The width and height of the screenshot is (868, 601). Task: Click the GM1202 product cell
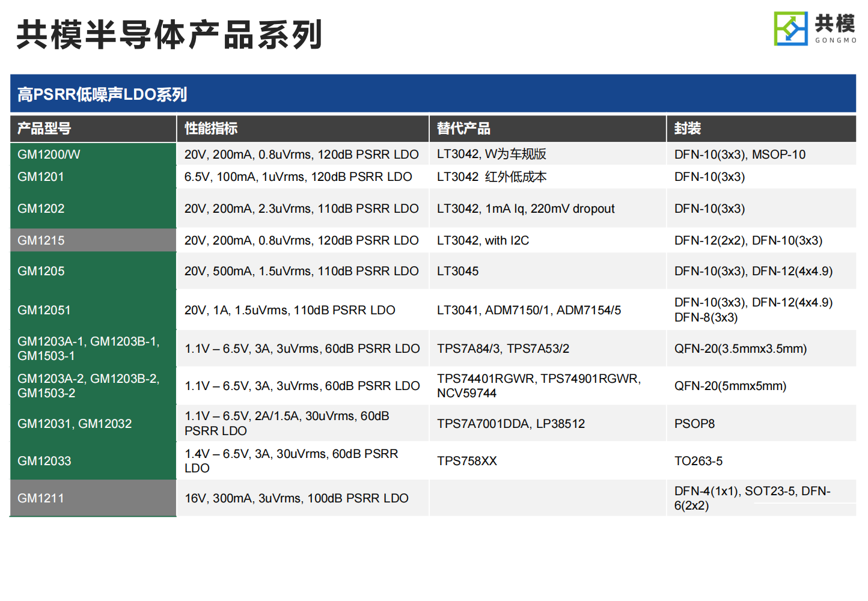tap(41, 209)
